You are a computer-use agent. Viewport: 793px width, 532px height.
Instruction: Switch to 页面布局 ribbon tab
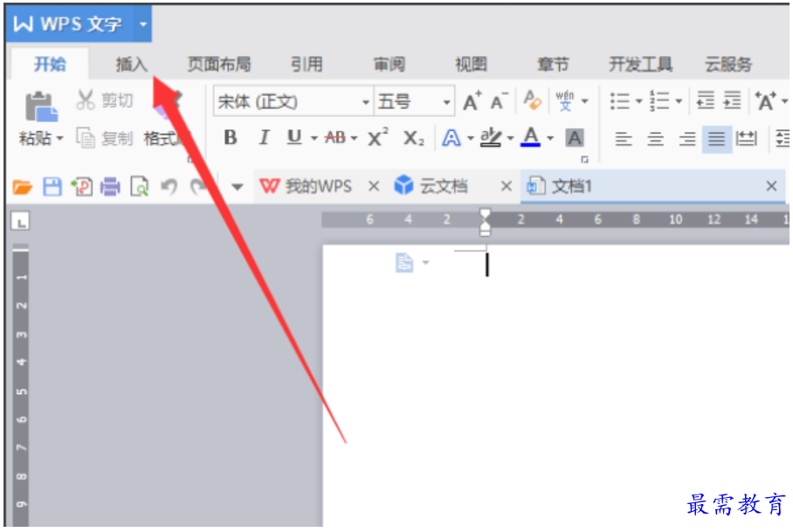tap(219, 65)
